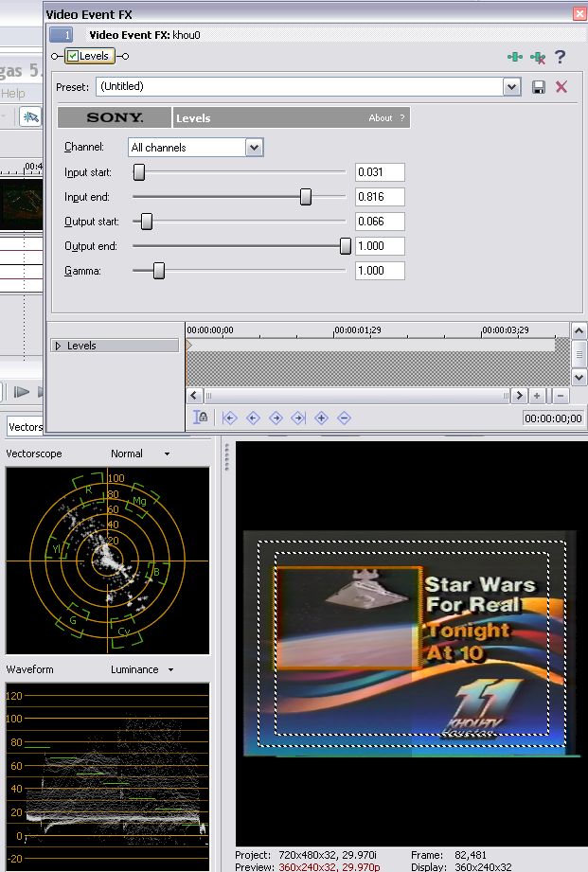Click the video preview image
Image resolution: width=588 pixels, height=872 pixels.
[x=411, y=644]
